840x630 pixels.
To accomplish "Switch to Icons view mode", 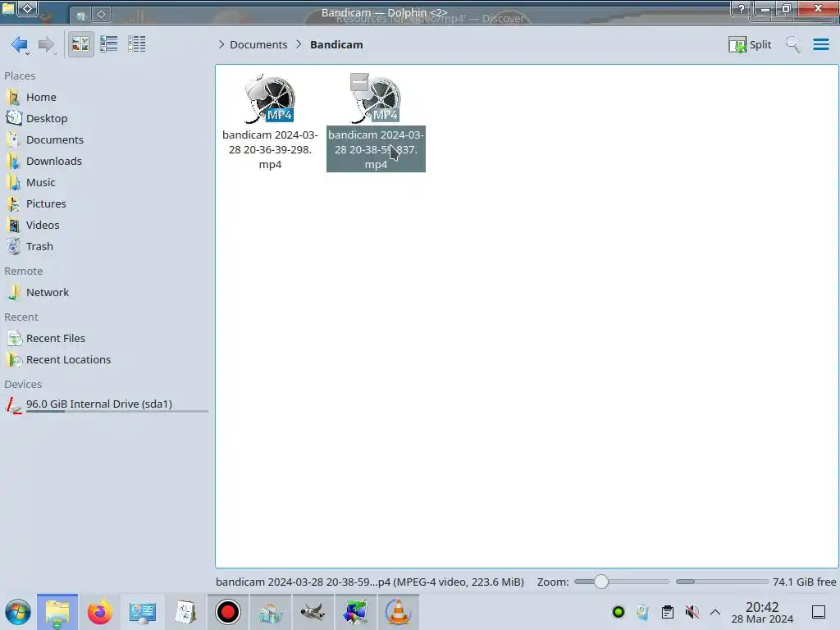I will tap(80, 44).
